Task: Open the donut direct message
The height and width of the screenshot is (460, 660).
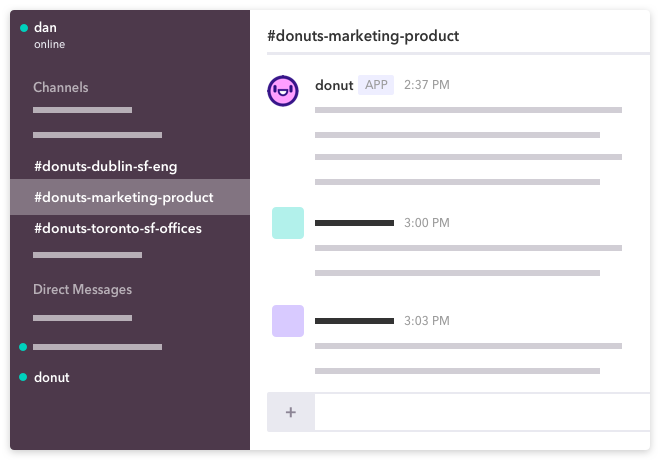Action: click(52, 377)
